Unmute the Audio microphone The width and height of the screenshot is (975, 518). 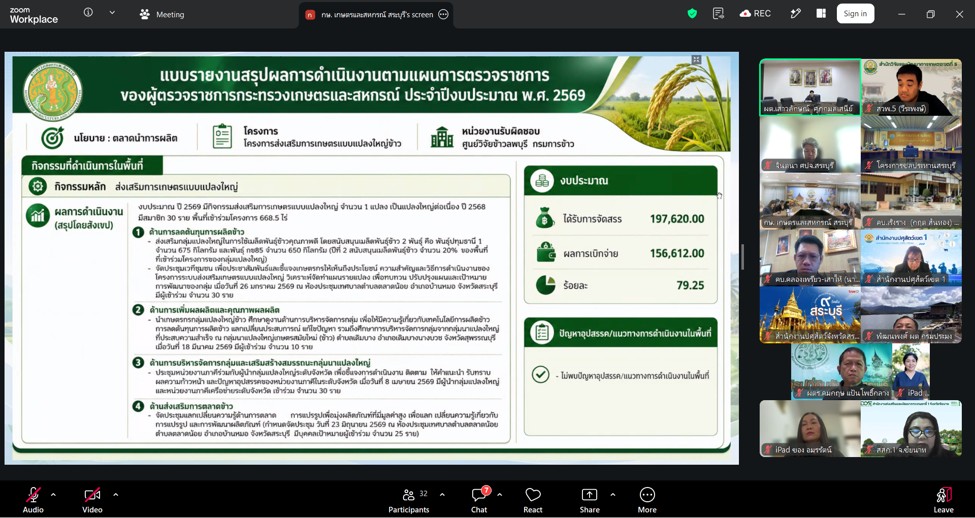34,500
